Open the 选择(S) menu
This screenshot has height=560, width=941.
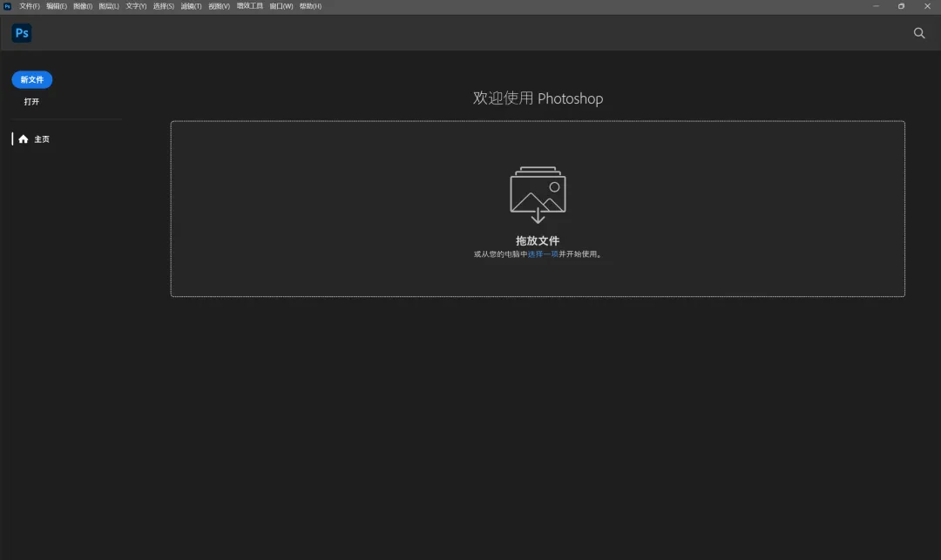[x=163, y=6]
